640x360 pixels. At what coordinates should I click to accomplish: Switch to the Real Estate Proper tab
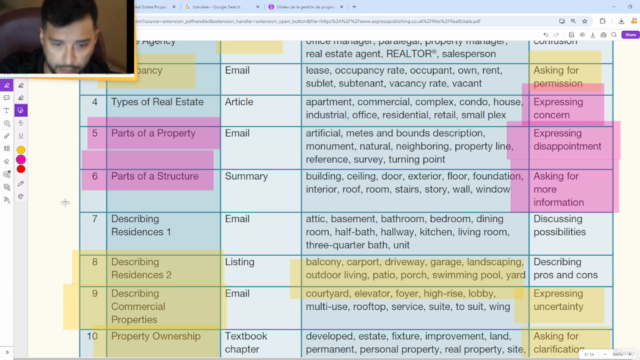coord(153,7)
